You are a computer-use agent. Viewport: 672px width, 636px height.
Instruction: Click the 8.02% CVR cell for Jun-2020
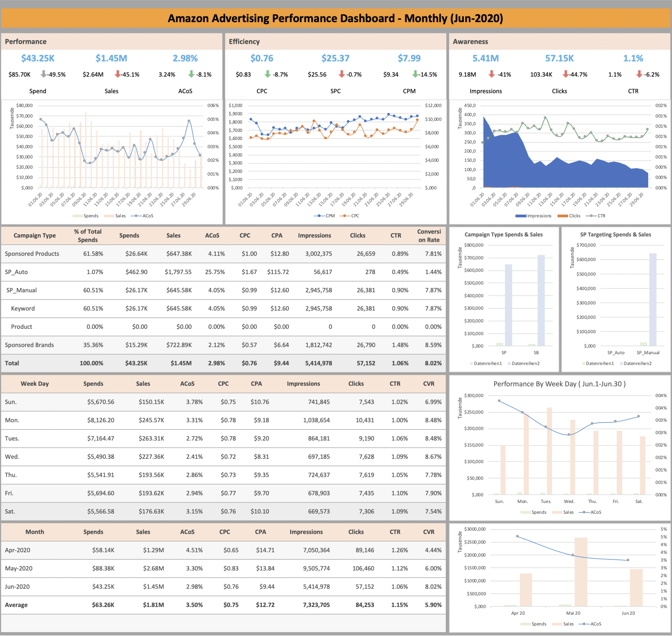433,586
